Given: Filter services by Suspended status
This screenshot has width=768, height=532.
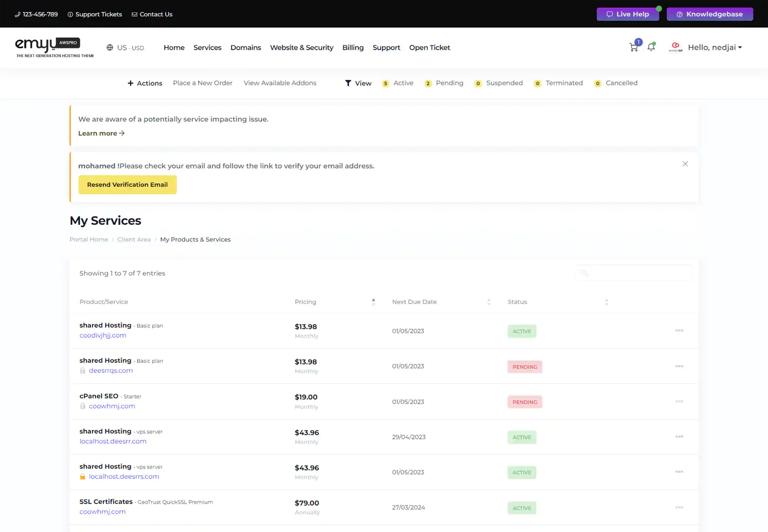Looking at the screenshot, I should (x=499, y=83).
